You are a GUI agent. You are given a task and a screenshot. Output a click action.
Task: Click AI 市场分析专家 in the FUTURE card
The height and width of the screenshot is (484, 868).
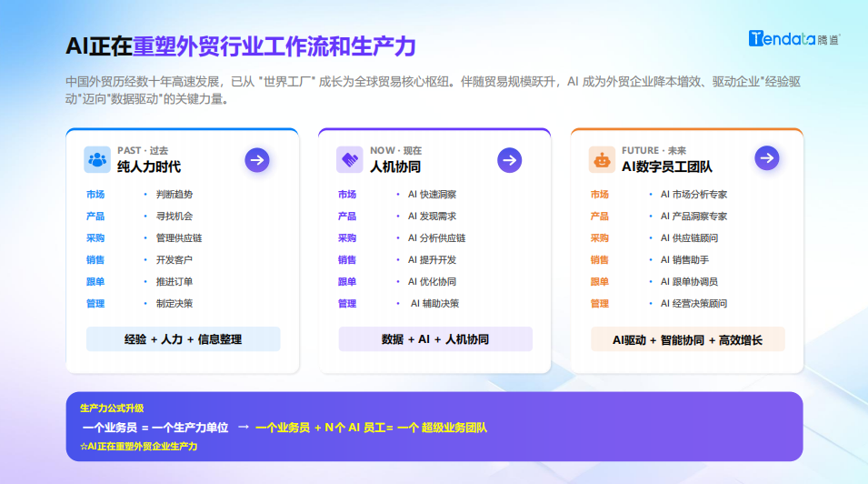pyautogui.click(x=693, y=195)
